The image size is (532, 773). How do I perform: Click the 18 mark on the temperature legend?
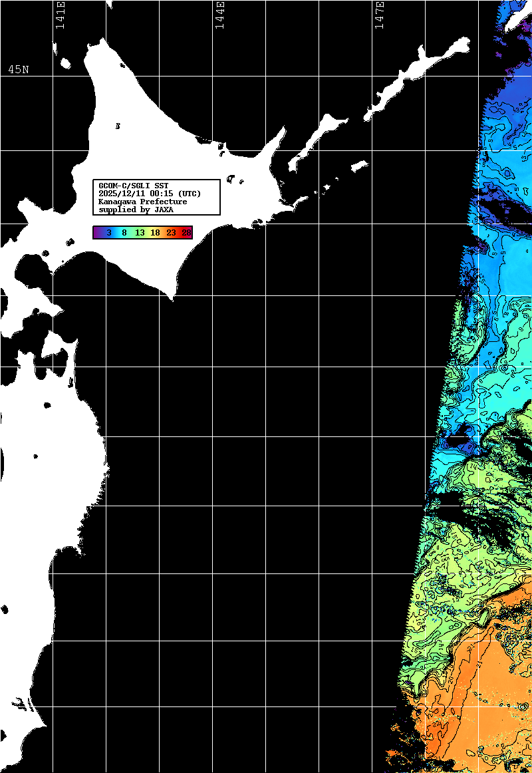(155, 233)
